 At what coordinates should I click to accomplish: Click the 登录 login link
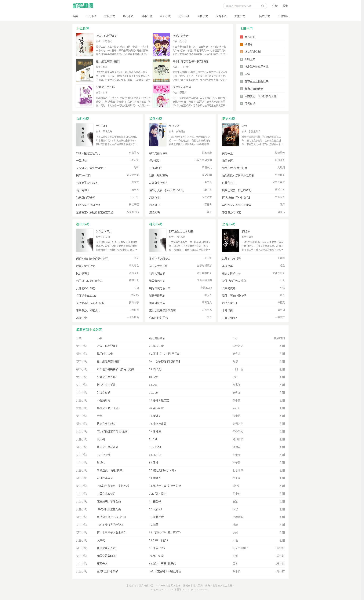pyautogui.click(x=285, y=6)
